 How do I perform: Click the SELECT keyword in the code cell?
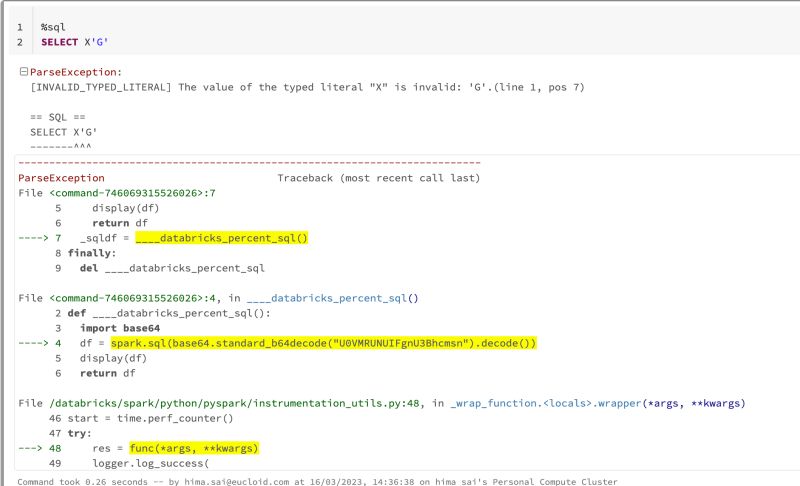point(59,42)
